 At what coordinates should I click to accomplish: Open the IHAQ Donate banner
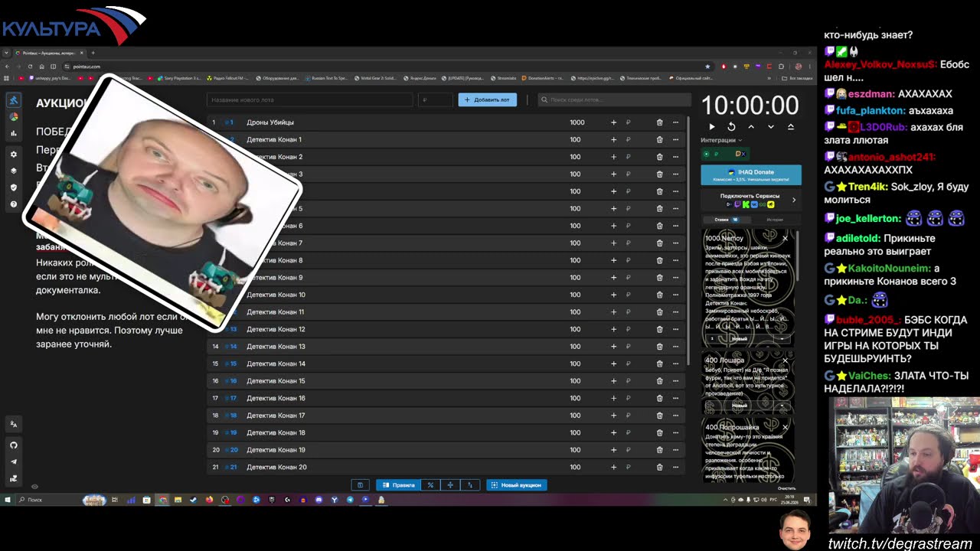click(751, 174)
